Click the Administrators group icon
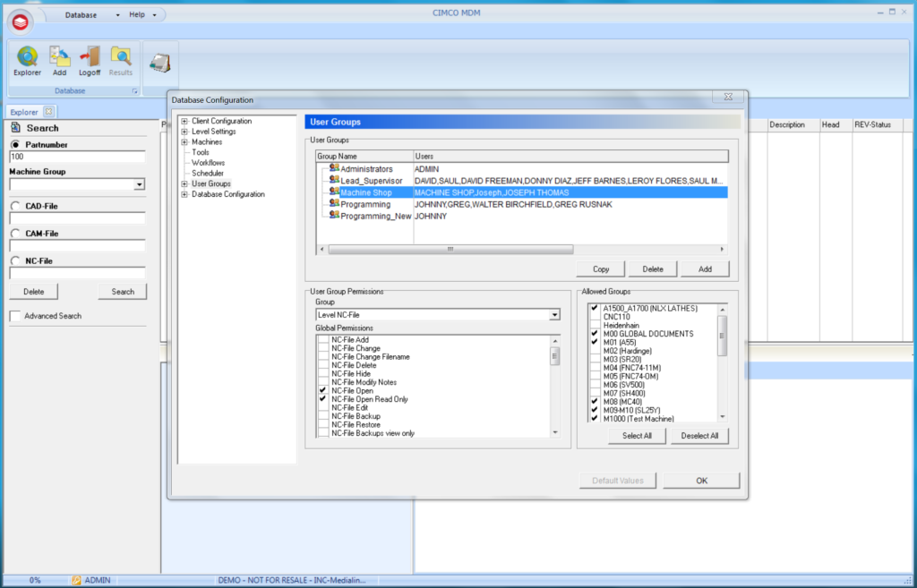Screen dimensions: 917x588 [334, 168]
